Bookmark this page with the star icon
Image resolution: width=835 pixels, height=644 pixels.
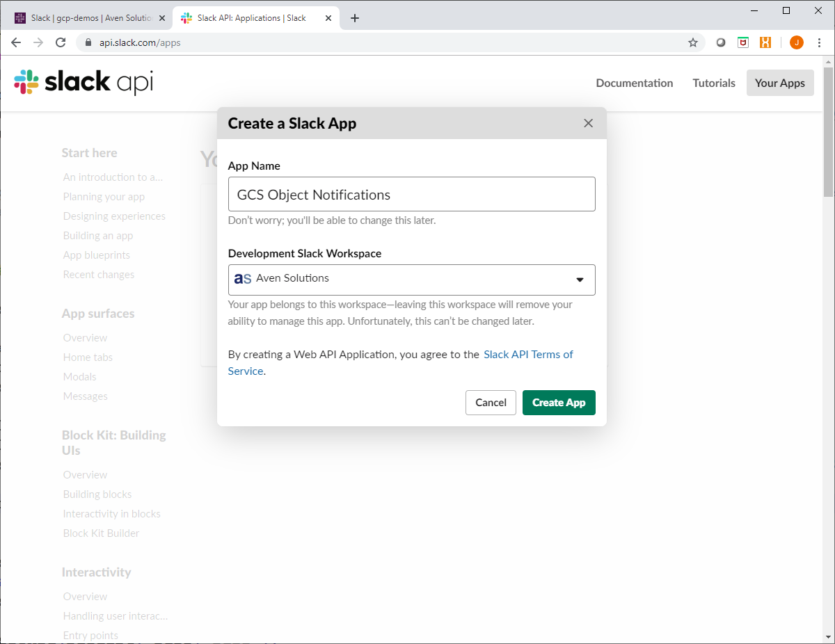pyautogui.click(x=693, y=42)
